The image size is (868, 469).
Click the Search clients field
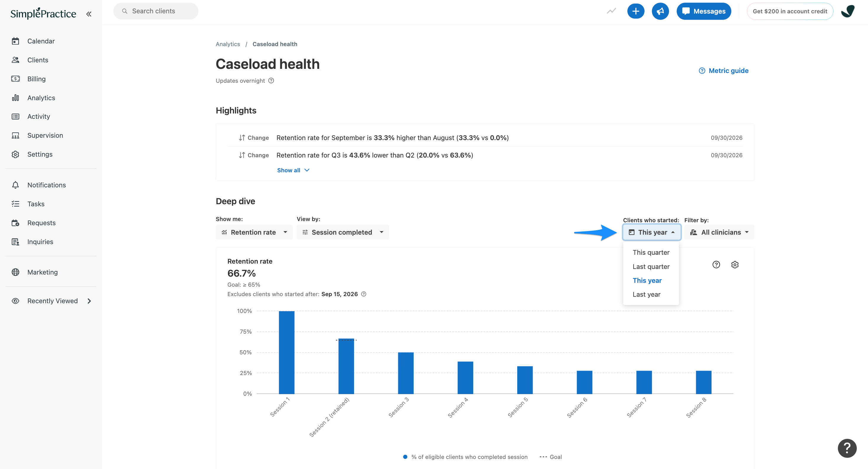click(156, 11)
